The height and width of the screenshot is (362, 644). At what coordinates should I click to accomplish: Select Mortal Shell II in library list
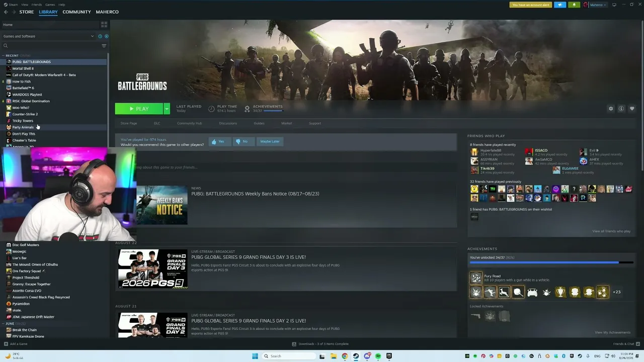pos(23,68)
